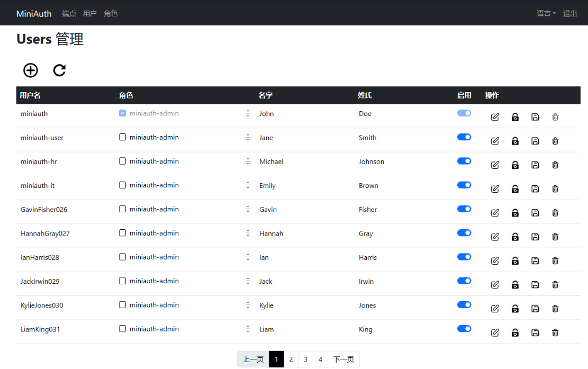Screen dimensions: 588x369
Task: Click role list scroll arrows for HannahGray027
Action: coord(248,233)
